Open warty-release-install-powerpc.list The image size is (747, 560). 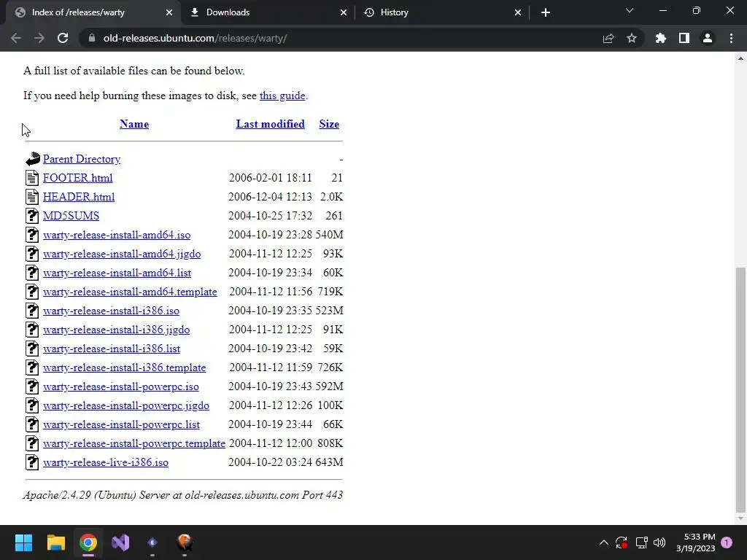click(122, 424)
